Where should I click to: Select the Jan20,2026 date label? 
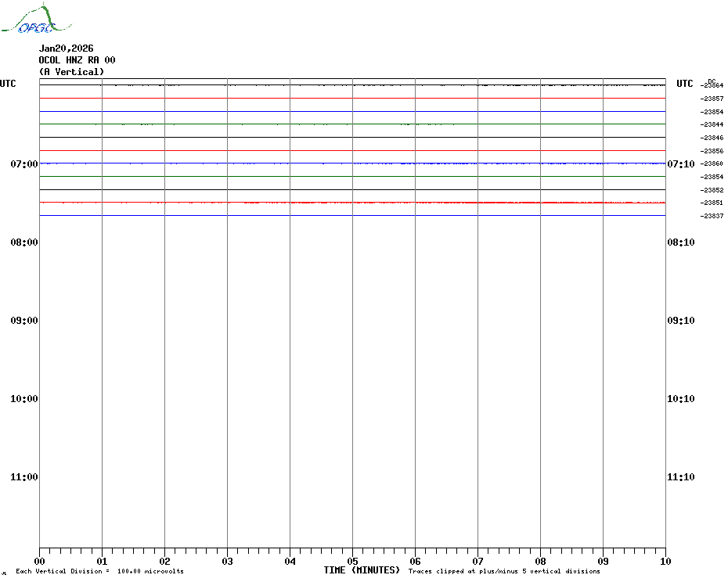pos(66,48)
